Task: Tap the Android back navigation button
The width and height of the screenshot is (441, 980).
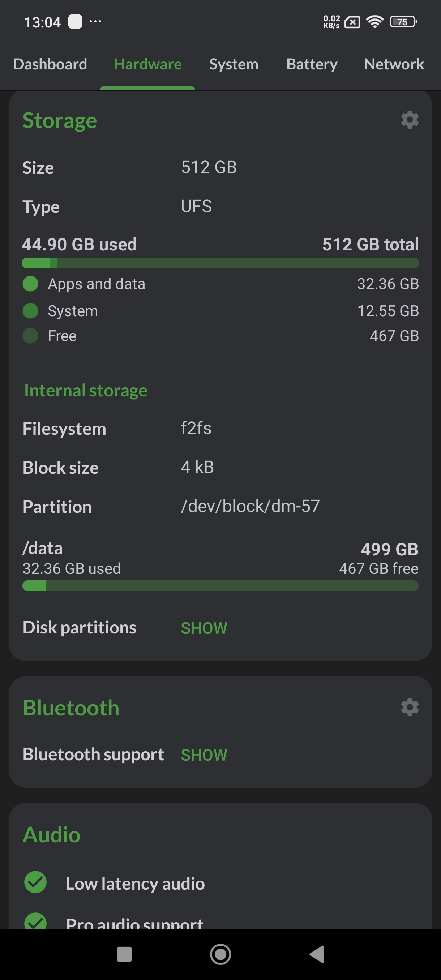Action: (x=317, y=954)
